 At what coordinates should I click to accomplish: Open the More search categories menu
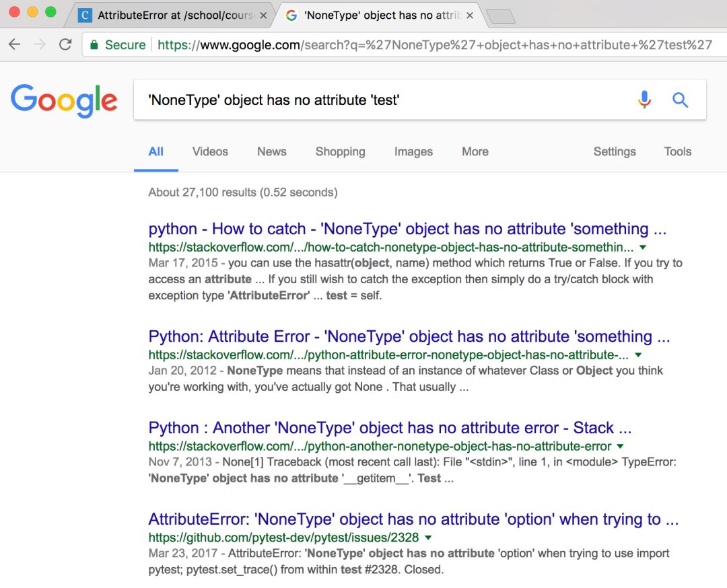pyautogui.click(x=475, y=151)
